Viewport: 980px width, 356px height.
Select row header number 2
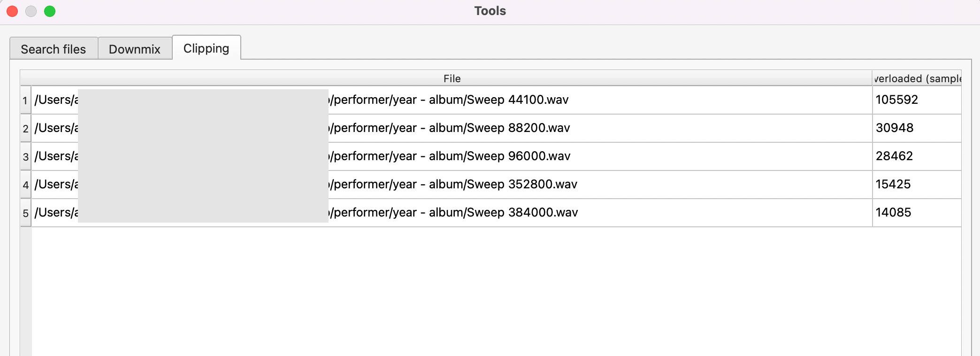(x=26, y=128)
